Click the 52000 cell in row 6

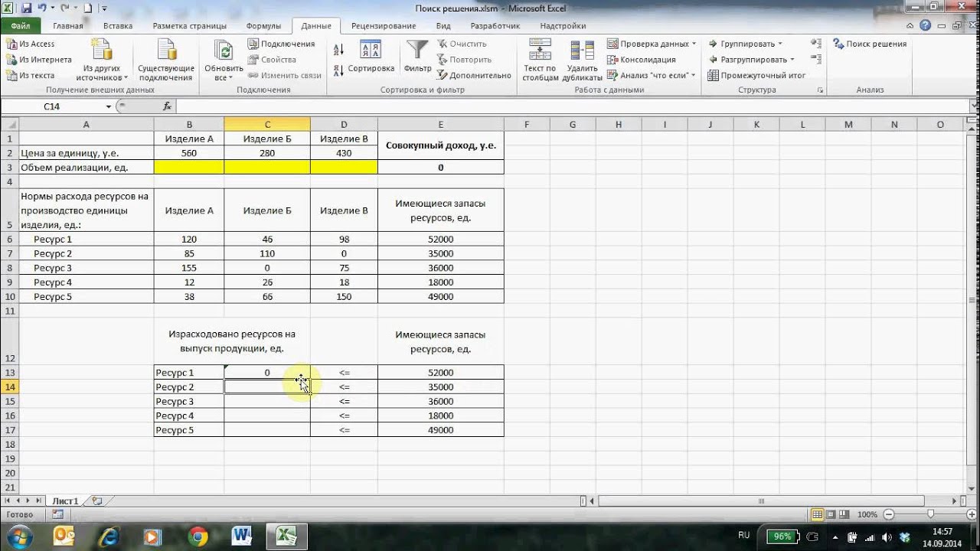[x=441, y=240]
